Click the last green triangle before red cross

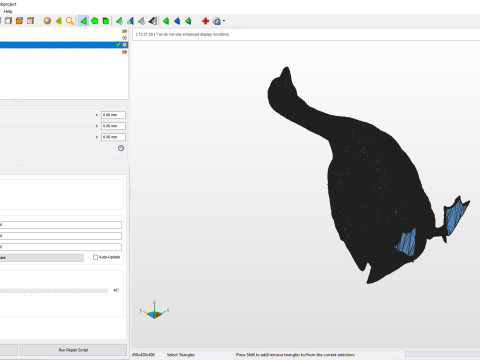(x=188, y=21)
